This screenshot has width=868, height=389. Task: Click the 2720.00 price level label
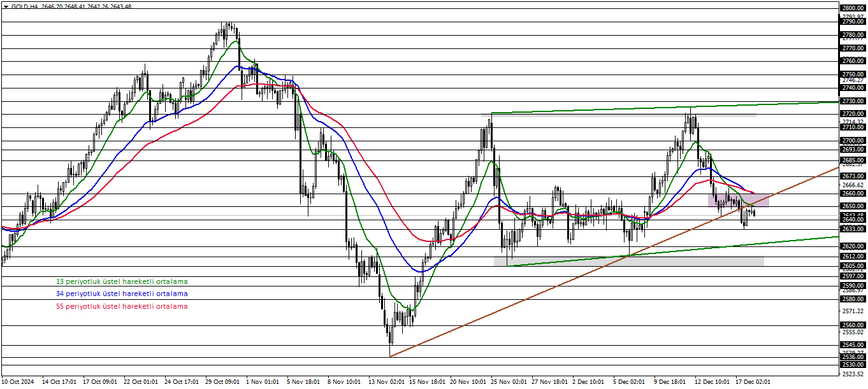point(853,114)
